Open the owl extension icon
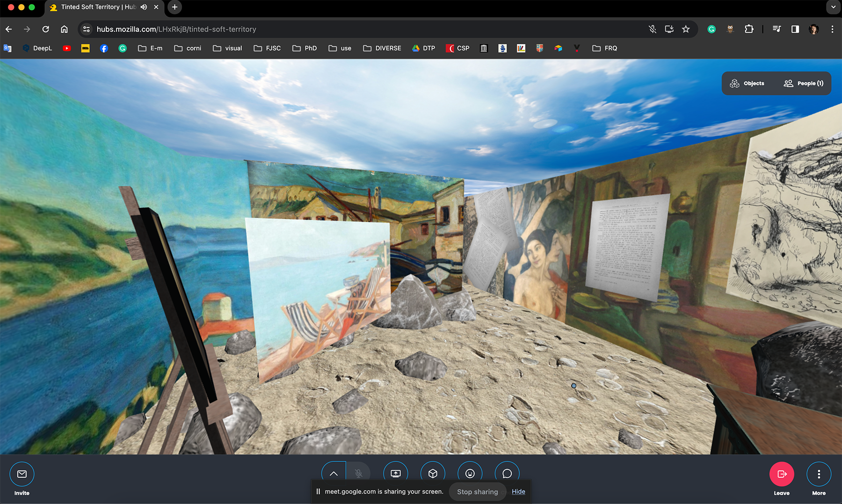Screen dimensions: 842x504 click(x=730, y=29)
